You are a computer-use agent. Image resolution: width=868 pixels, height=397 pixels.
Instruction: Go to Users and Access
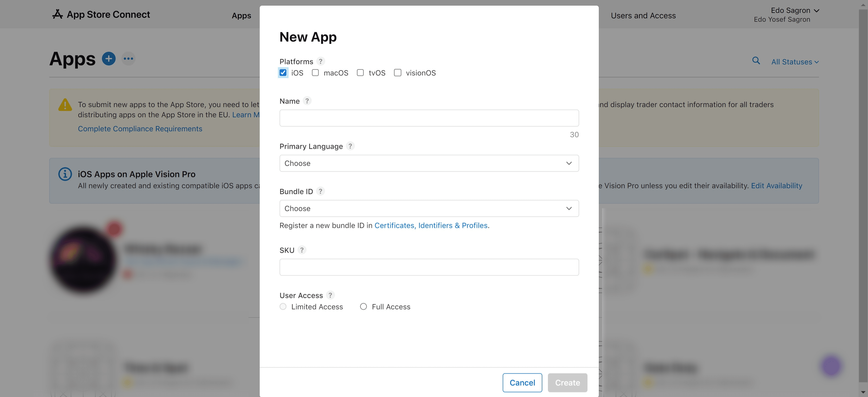point(643,15)
